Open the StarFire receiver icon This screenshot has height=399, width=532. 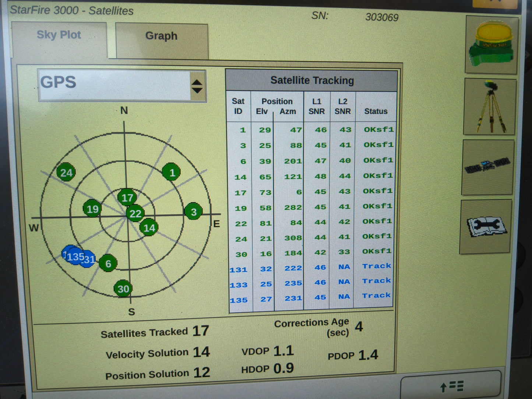click(492, 45)
